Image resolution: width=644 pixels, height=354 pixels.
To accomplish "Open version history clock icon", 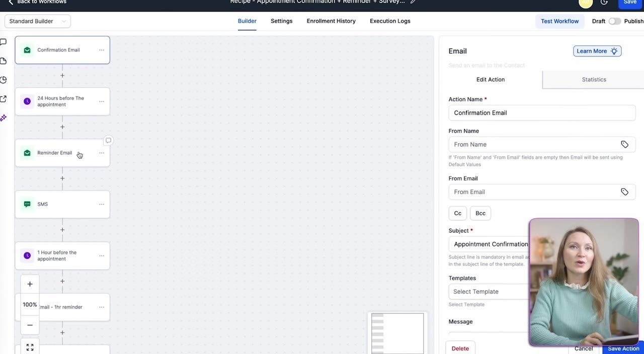I will coord(604,2).
